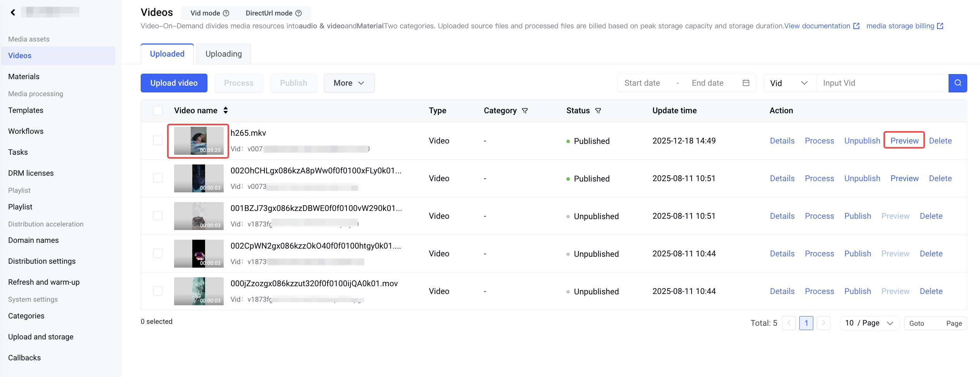Check the h265.mkv row checkbox
This screenshot has height=377, width=980.
[158, 140]
